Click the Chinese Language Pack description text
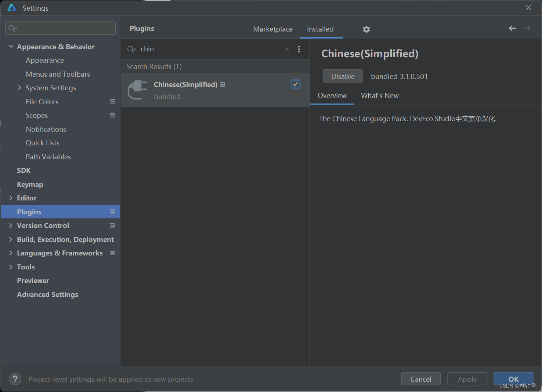 [408, 119]
